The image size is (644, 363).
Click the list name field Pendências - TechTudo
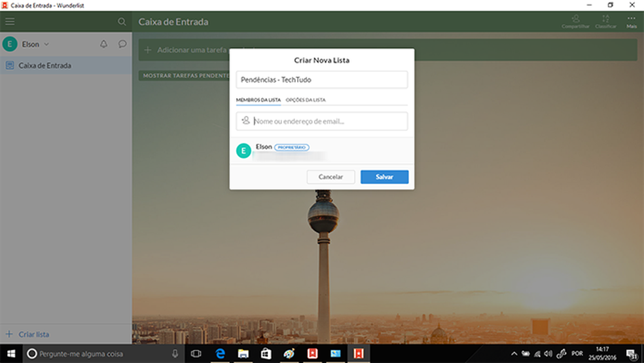click(x=321, y=80)
